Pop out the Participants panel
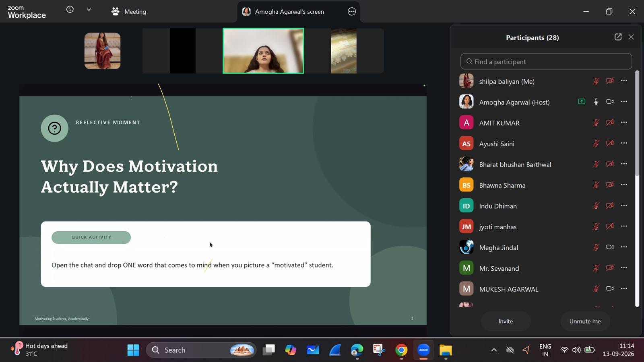644x362 pixels. pos(618,37)
